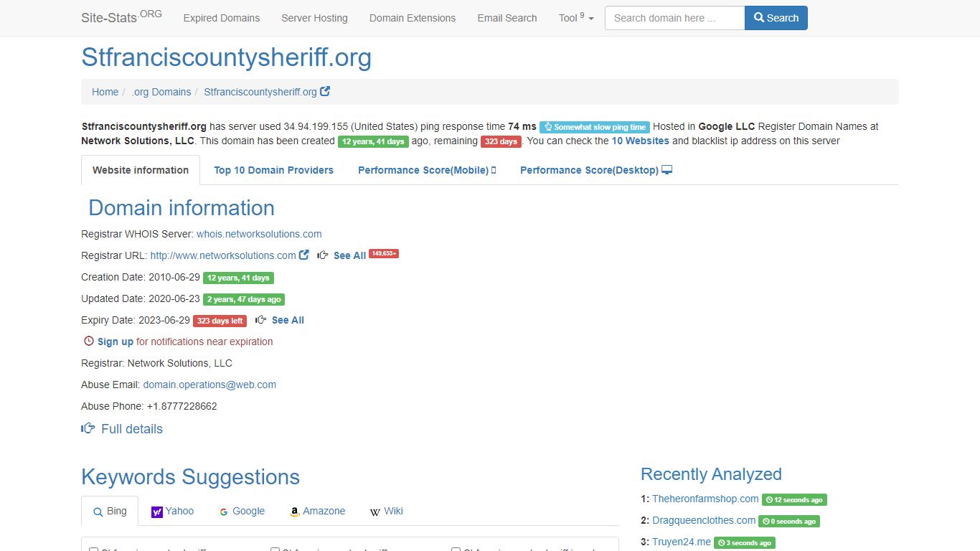Image resolution: width=980 pixels, height=551 pixels.
Task: Open Expired Domains in navbar
Action: [x=222, y=18]
